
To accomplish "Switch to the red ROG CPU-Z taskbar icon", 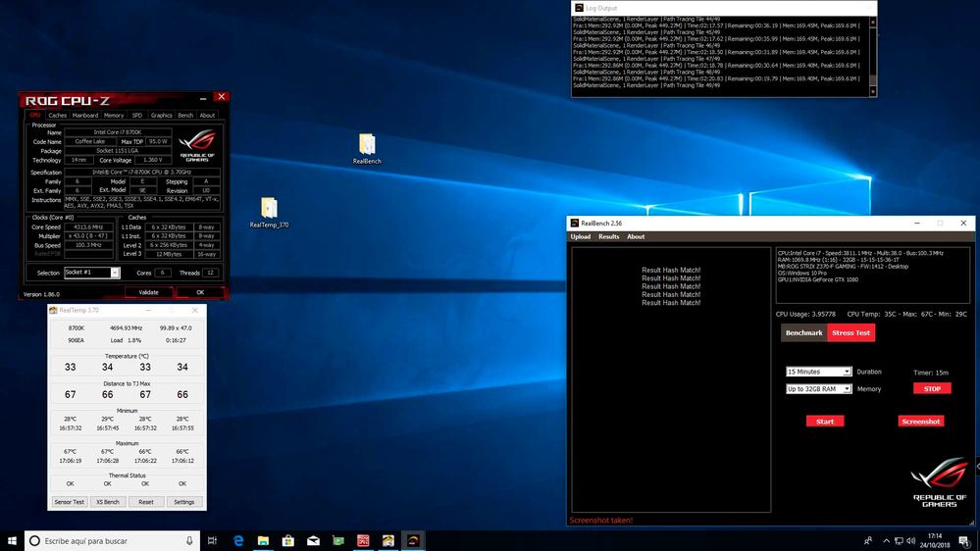I will 363,540.
